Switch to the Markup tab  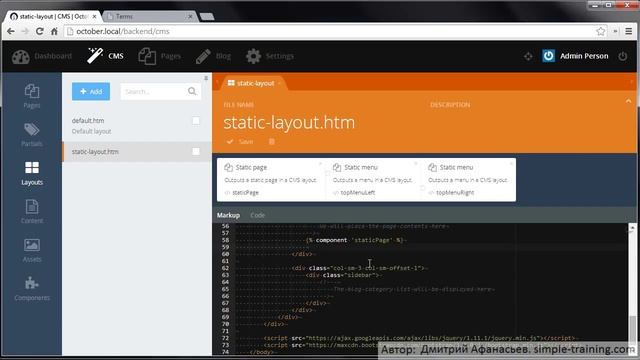pyautogui.click(x=228, y=215)
